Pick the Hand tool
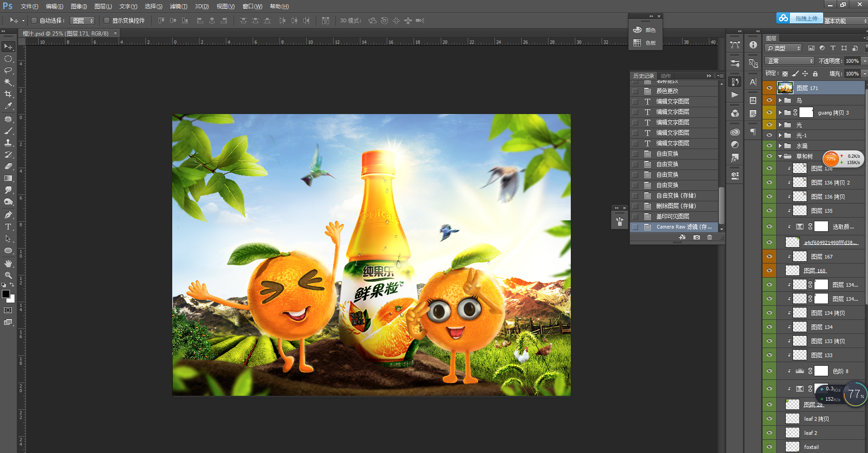 click(x=8, y=264)
